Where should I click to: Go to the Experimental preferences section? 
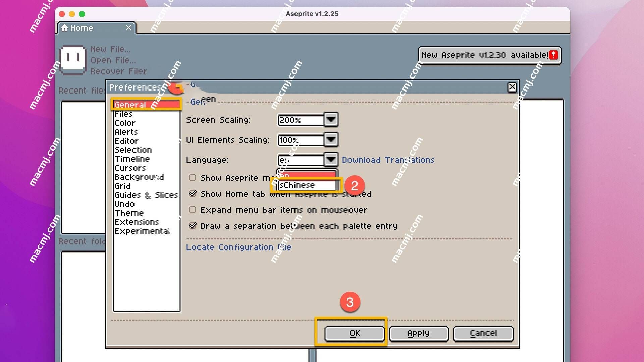(147, 231)
